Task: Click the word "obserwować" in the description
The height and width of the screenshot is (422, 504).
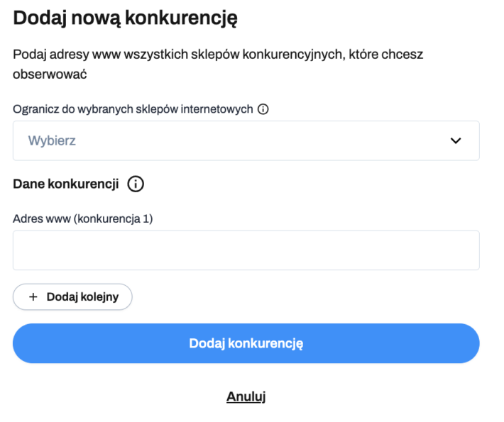Action: click(x=50, y=73)
